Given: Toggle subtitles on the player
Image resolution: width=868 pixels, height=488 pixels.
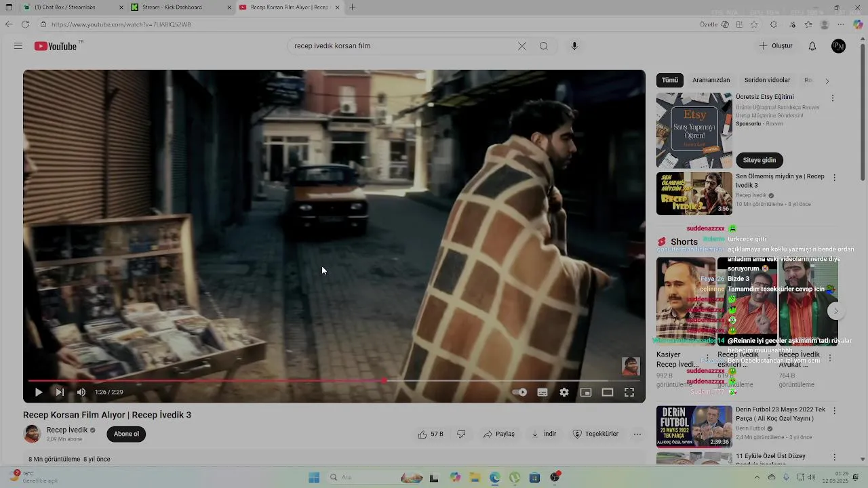Looking at the screenshot, I should (542, 392).
